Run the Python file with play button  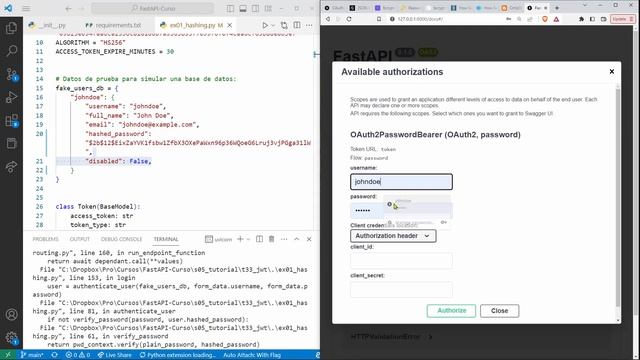(x=265, y=25)
